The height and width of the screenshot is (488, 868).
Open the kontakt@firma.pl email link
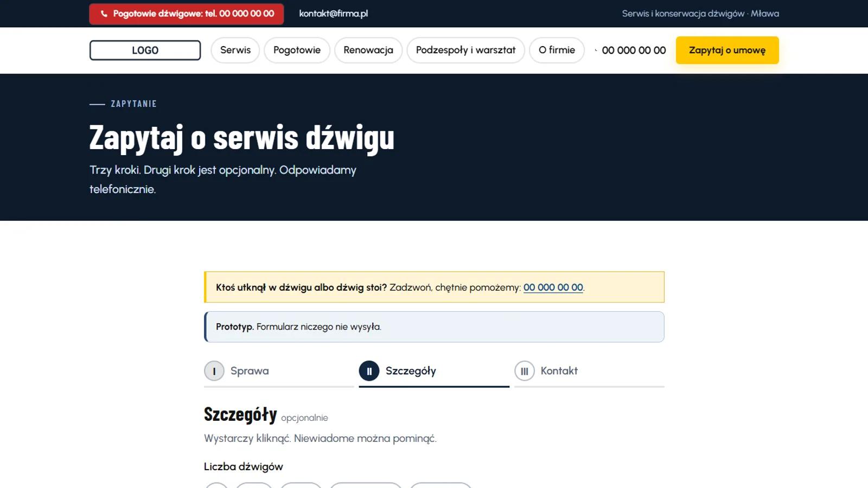click(333, 14)
